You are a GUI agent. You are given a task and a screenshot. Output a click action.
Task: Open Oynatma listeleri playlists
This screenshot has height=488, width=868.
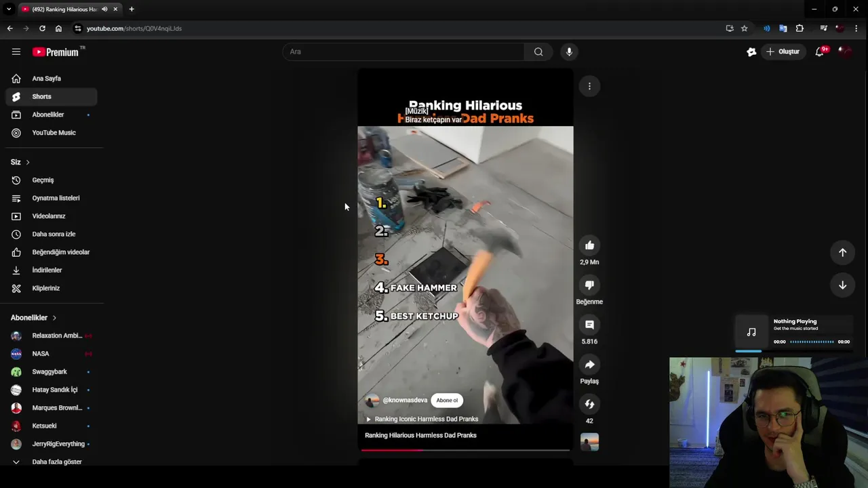[x=52, y=198]
